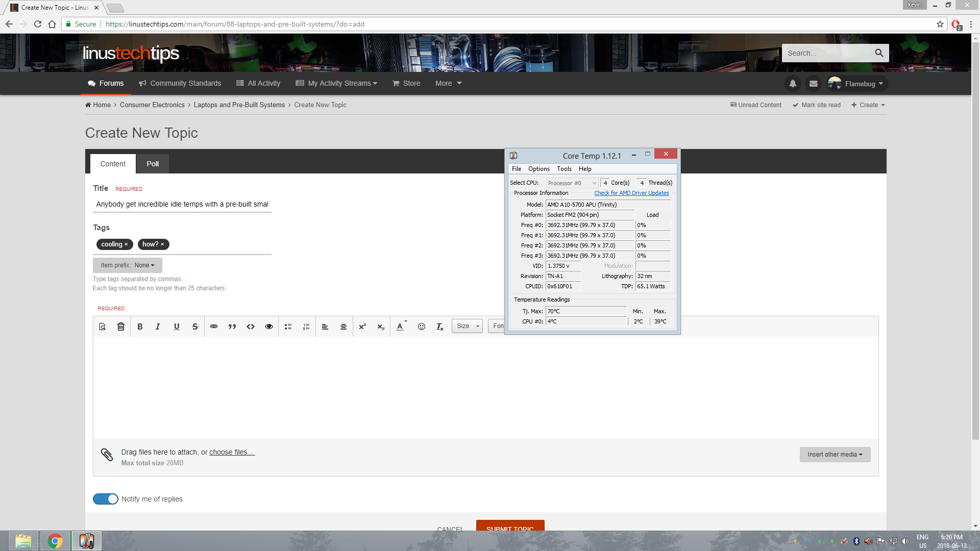980x551 pixels.
Task: Switch to the Poll tab
Action: [x=153, y=164]
